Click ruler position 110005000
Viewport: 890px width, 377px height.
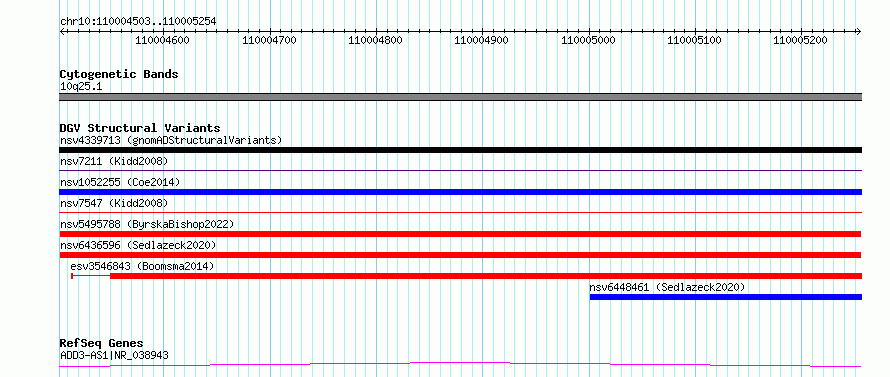click(588, 40)
